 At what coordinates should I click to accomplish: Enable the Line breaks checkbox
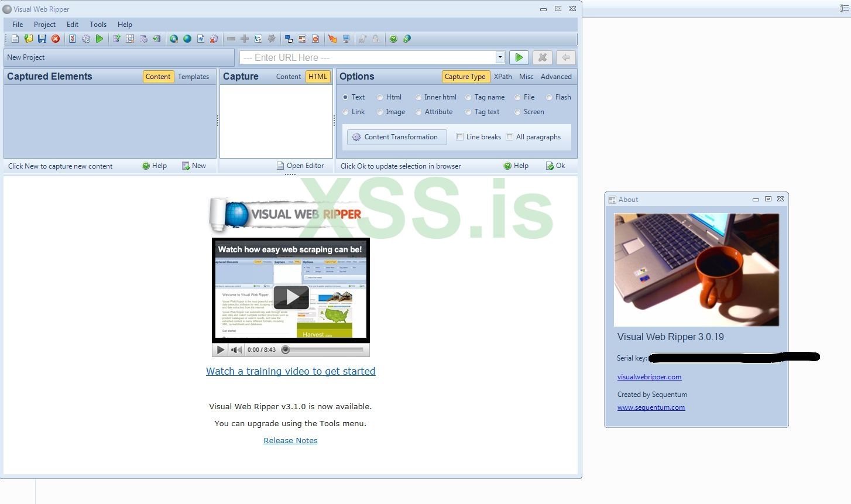click(x=460, y=137)
